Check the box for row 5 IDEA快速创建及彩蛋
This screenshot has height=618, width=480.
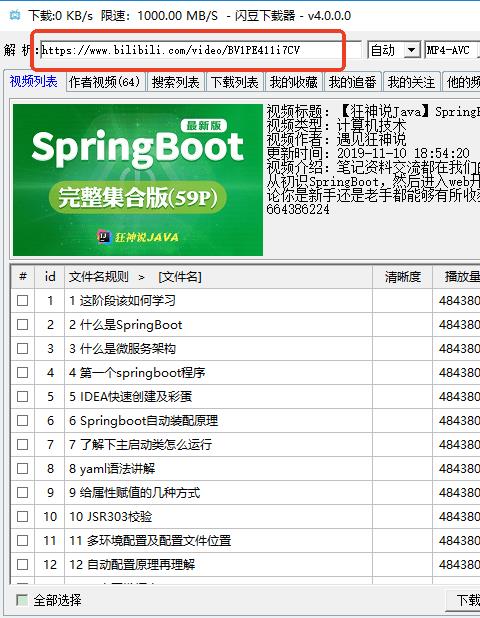pos(22,396)
